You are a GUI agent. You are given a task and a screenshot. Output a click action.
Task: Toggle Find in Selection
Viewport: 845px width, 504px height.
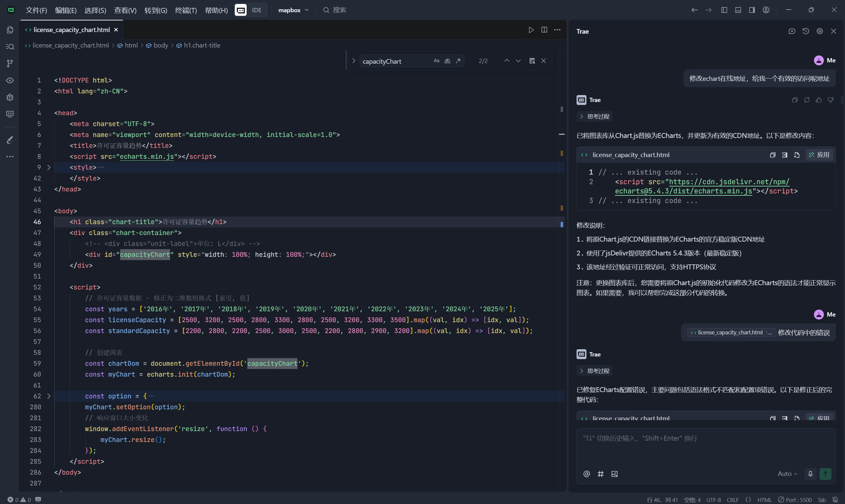(x=532, y=61)
